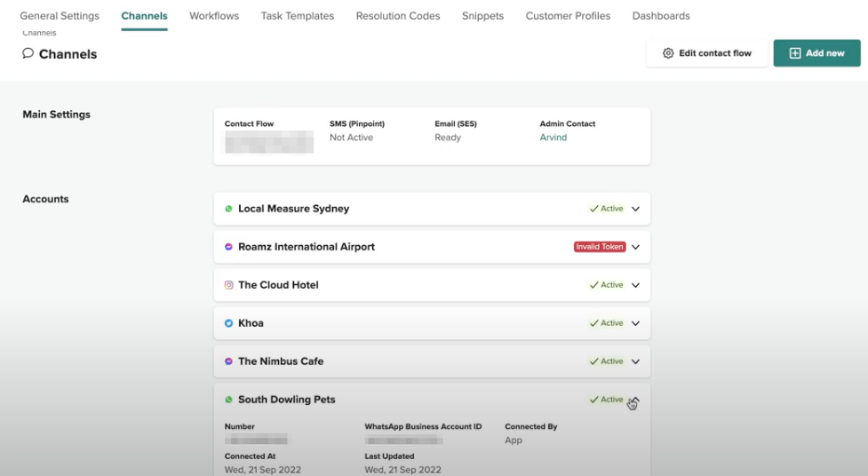Expand the Khoa account chevron
Viewport: 868px width, 476px height.
635,323
